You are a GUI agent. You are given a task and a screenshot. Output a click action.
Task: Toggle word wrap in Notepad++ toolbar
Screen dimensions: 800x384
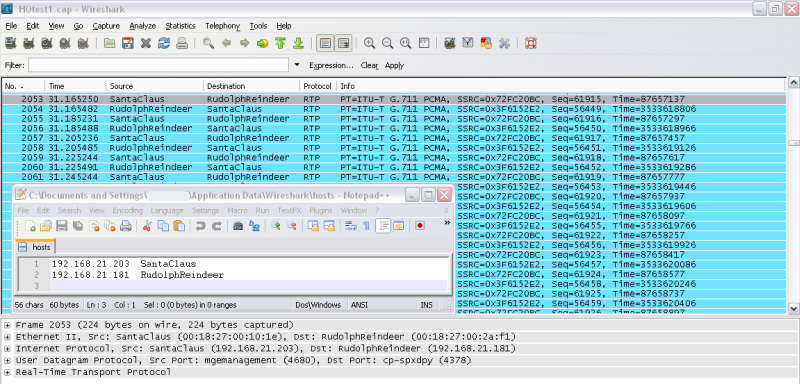point(350,225)
